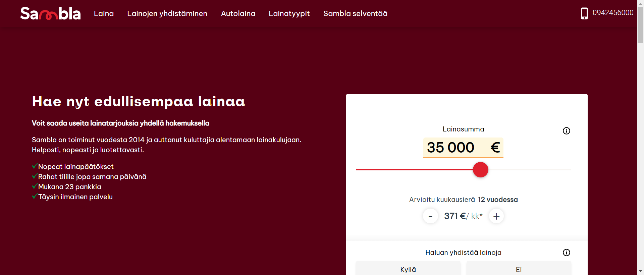Click '371 €/ kk*' monthly amount
The image size is (644, 275).
[x=463, y=216]
